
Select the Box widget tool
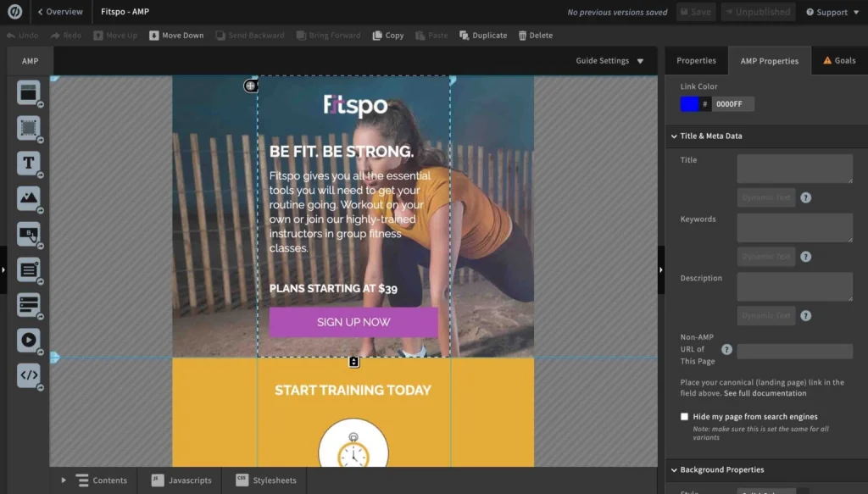click(28, 128)
